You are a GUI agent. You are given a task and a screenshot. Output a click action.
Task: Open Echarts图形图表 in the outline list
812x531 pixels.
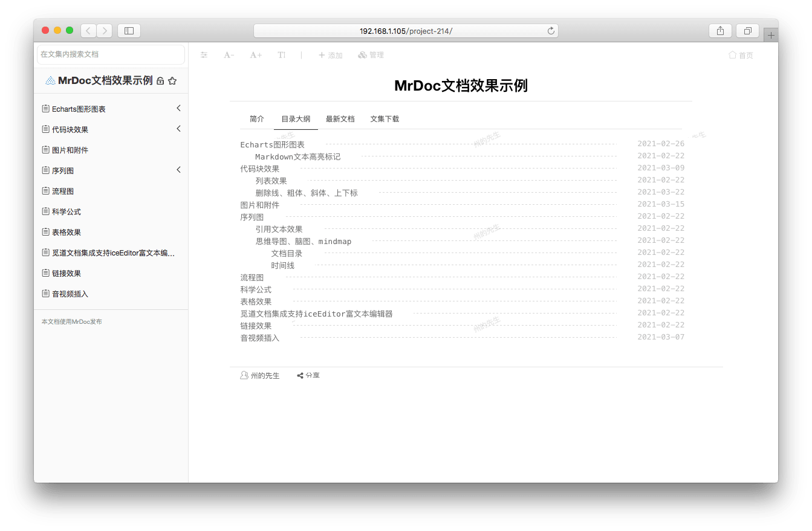click(273, 145)
